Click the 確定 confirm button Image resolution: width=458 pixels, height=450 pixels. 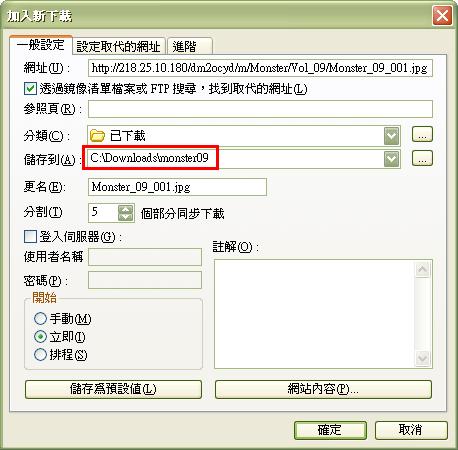330,430
